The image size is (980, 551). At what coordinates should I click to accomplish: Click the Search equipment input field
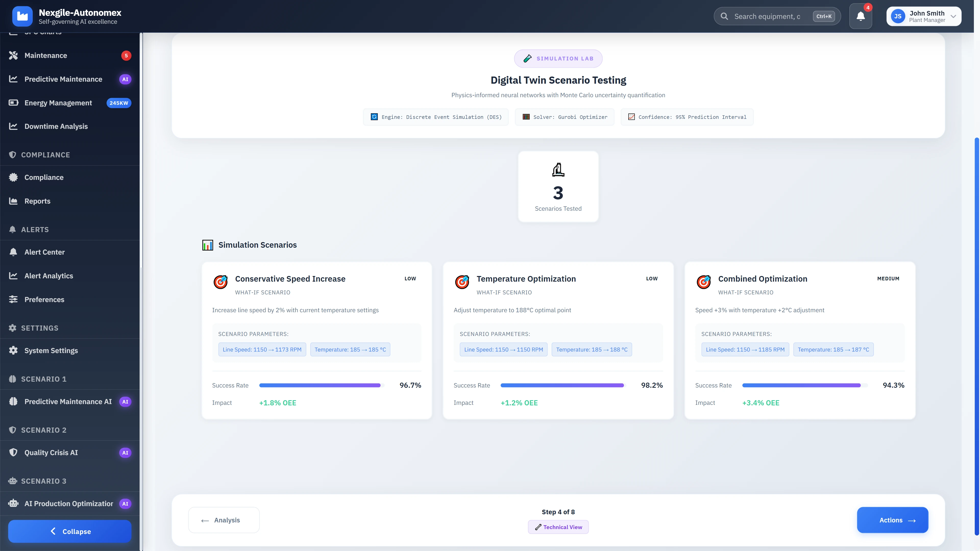(767, 16)
